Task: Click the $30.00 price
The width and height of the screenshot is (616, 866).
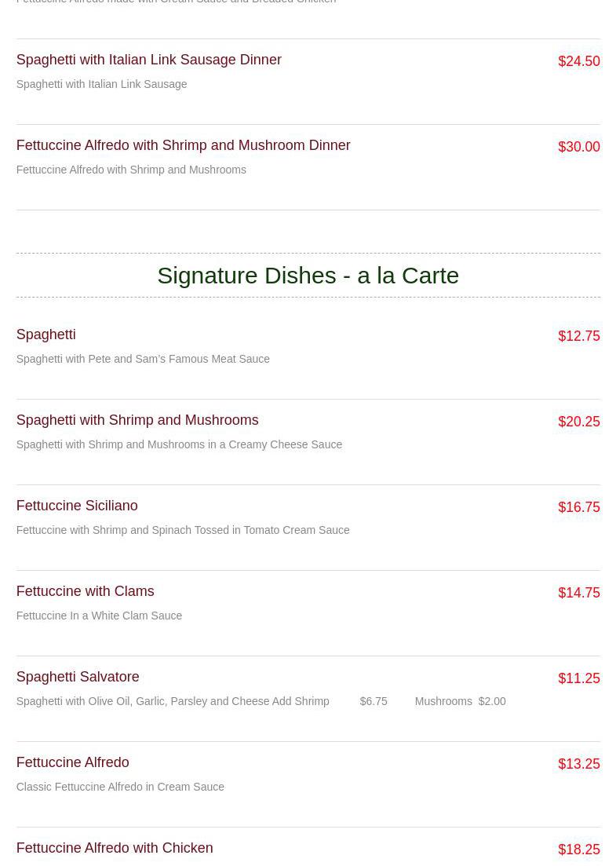Action: 578,147
